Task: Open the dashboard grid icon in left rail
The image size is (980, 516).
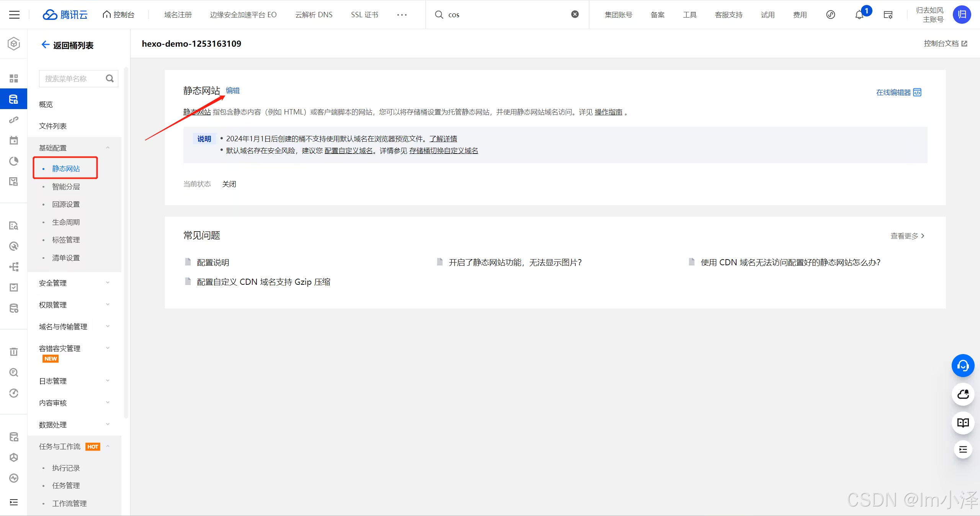Action: [14, 78]
